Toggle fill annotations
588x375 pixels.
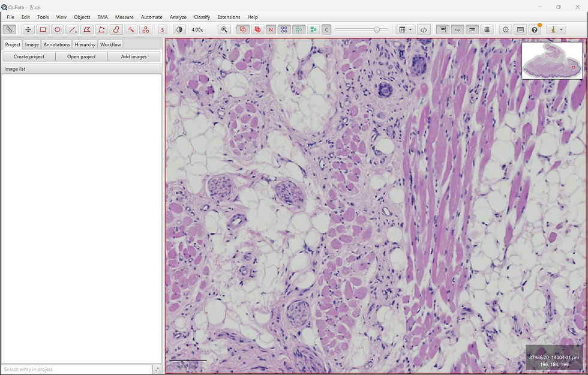click(x=257, y=29)
